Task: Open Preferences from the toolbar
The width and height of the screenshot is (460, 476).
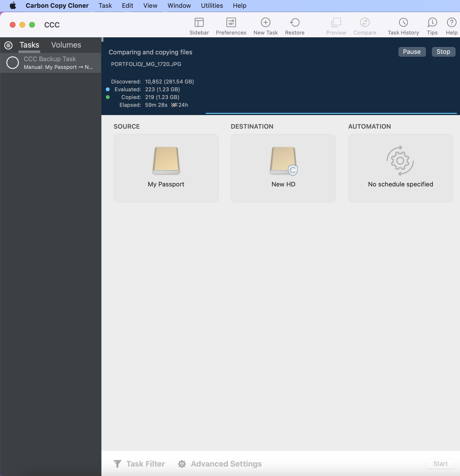Action: (231, 26)
